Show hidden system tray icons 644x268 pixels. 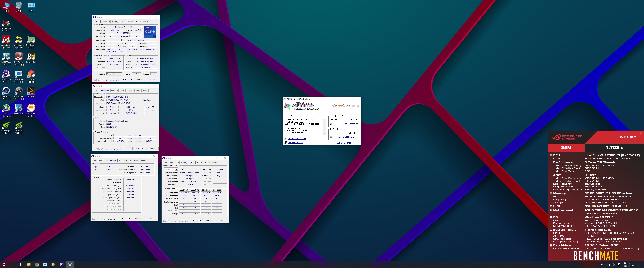point(602,264)
